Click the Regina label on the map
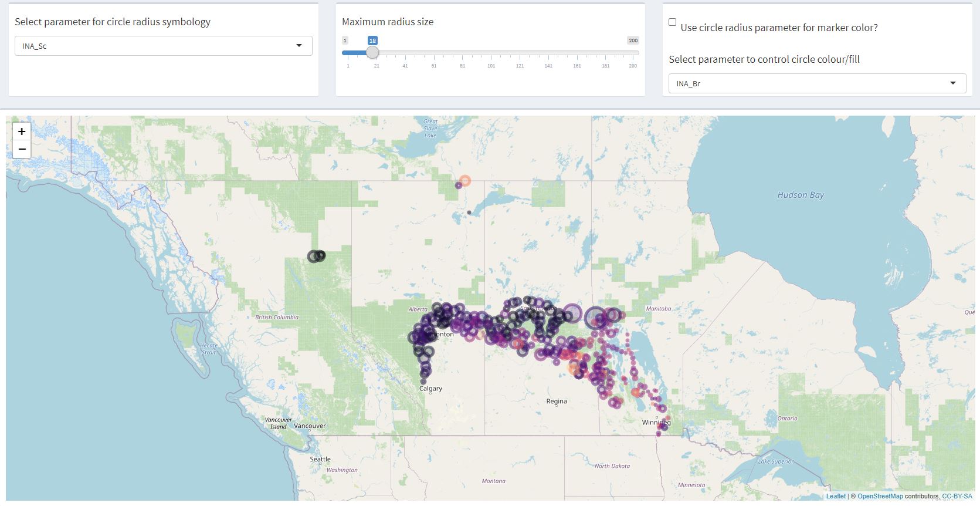 point(557,402)
